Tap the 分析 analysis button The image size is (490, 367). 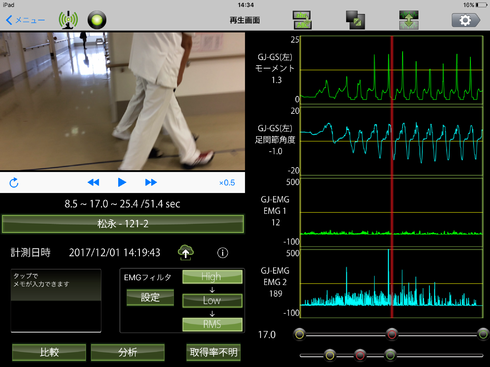click(127, 352)
